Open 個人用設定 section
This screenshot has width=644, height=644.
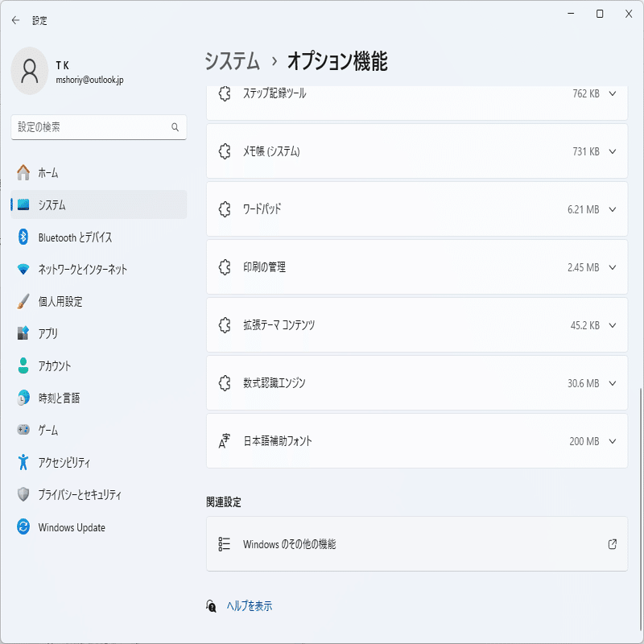(x=98, y=301)
